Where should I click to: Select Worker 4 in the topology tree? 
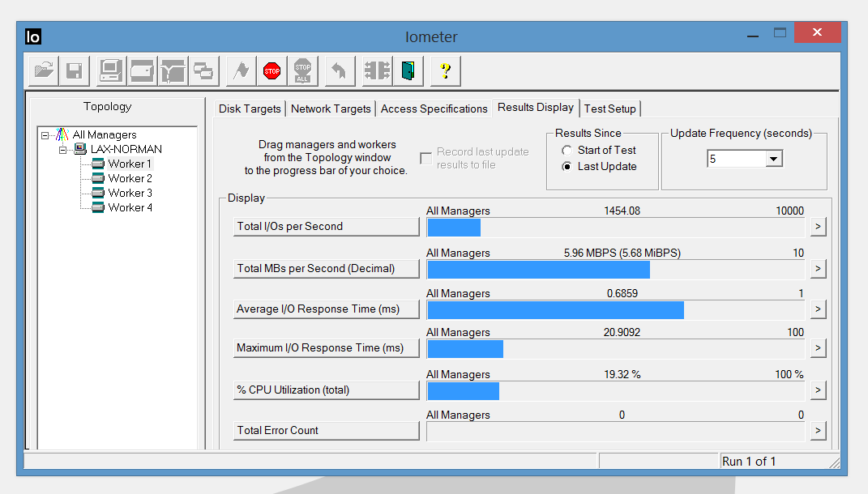tap(130, 207)
